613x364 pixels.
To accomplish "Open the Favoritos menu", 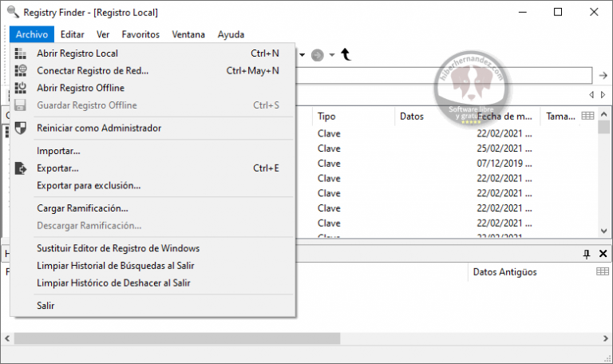I will point(140,34).
